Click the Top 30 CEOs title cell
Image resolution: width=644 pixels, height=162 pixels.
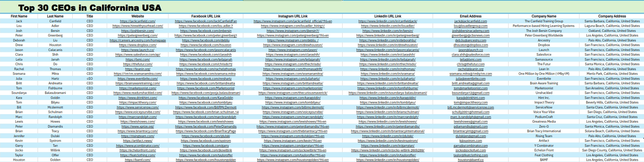[x=90, y=8]
